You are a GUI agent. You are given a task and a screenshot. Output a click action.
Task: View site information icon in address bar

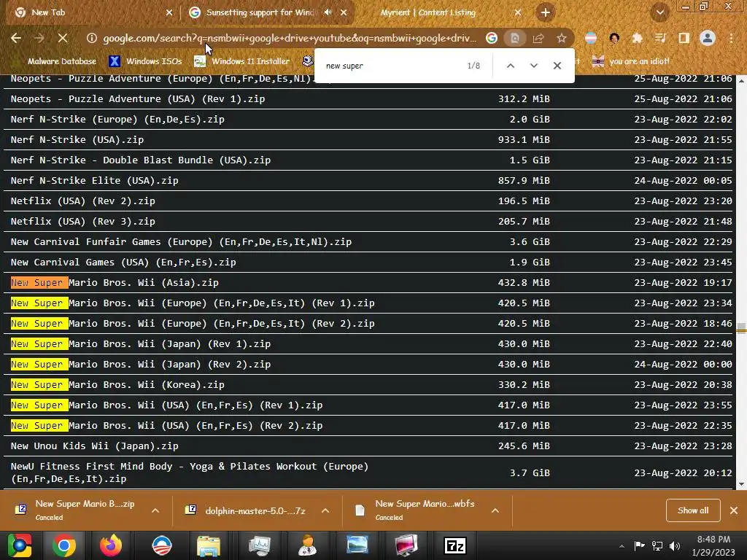pos(91,38)
